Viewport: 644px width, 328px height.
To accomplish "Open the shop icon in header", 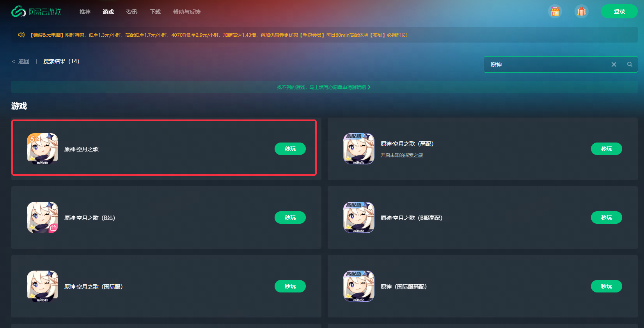I will 555,11.
